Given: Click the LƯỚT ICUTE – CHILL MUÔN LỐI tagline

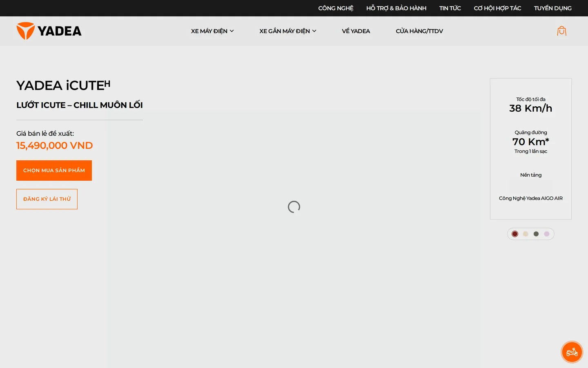Looking at the screenshot, I should (x=80, y=105).
